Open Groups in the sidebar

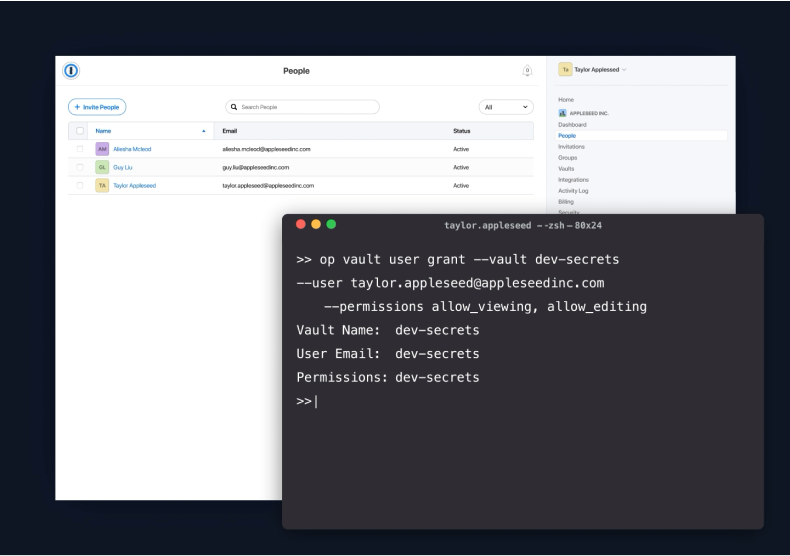click(x=567, y=158)
